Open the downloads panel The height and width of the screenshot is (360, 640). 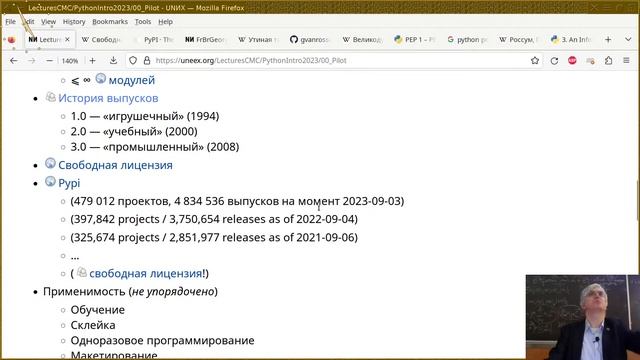coord(113,60)
